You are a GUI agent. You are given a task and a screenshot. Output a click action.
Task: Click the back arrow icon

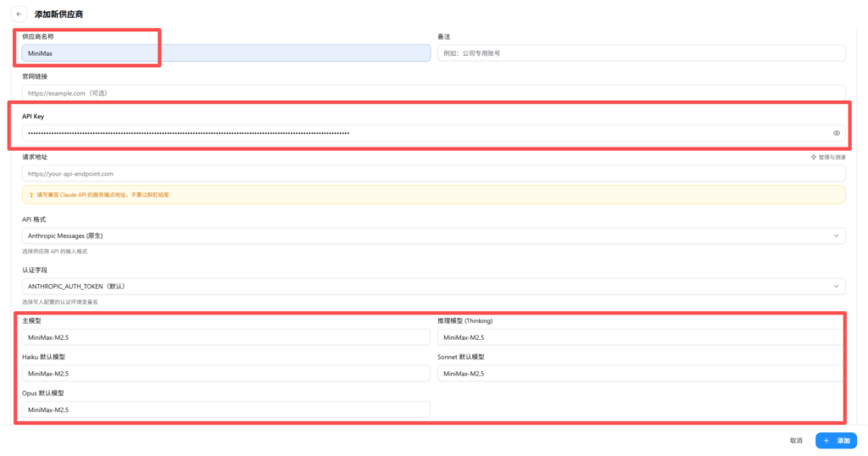point(19,14)
